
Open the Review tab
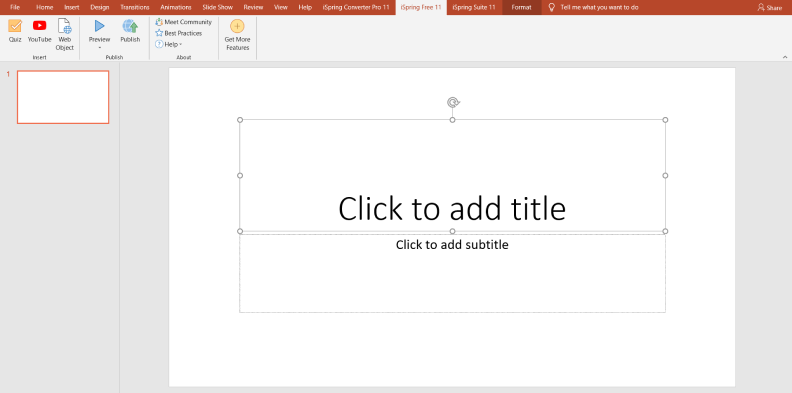pyautogui.click(x=253, y=8)
